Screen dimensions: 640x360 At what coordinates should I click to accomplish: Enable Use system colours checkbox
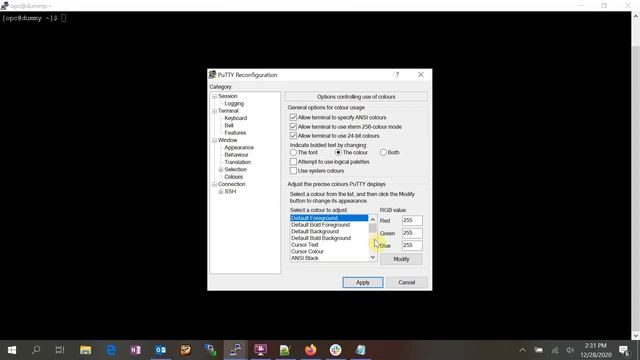[293, 171]
